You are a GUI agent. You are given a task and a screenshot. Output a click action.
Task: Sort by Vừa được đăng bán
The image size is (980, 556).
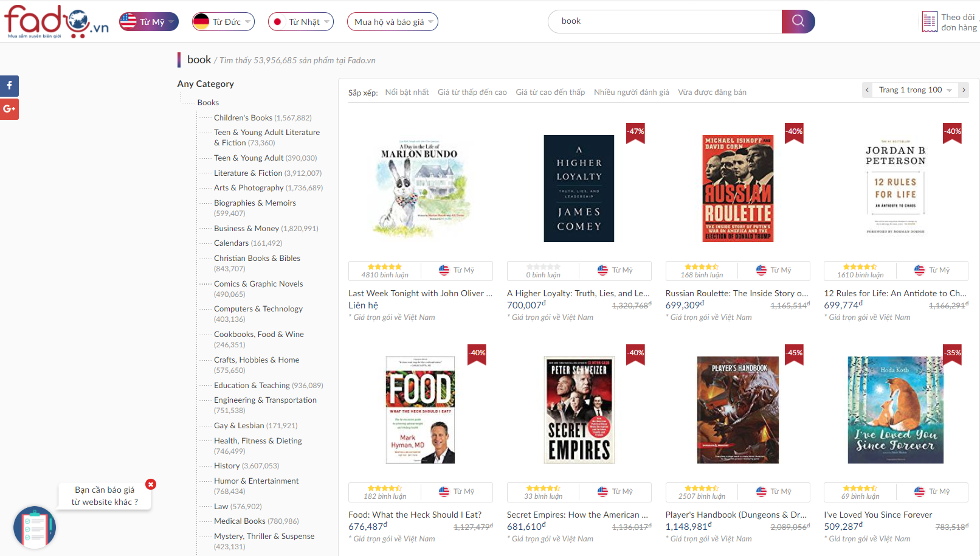[713, 92]
